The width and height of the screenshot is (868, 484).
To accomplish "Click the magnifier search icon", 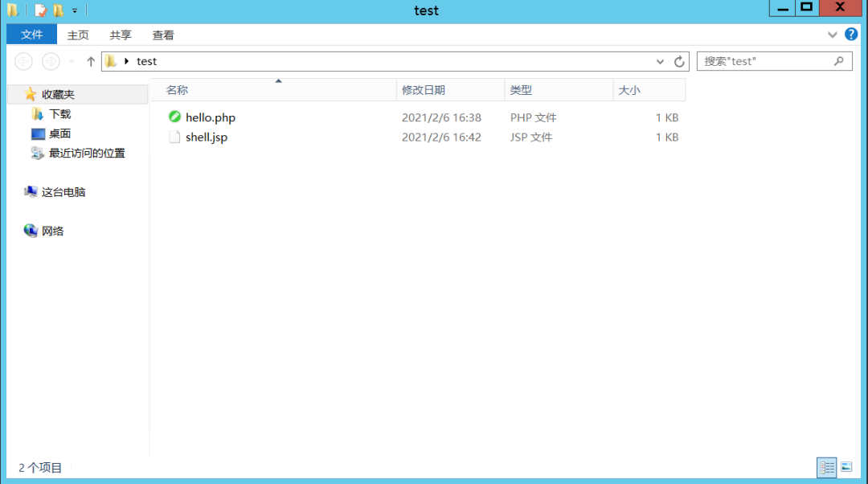I will [839, 61].
